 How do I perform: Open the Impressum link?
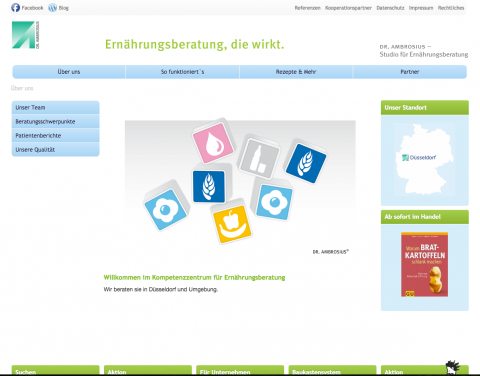click(x=421, y=8)
